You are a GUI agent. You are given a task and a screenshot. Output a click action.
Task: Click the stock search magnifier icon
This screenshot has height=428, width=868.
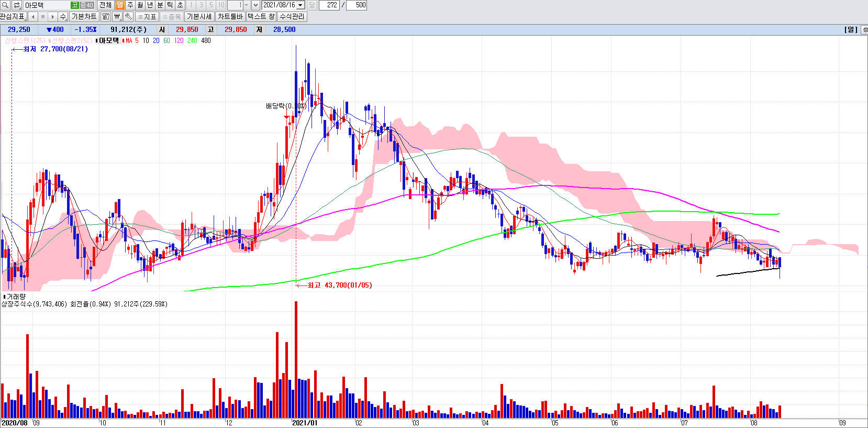[5, 5]
